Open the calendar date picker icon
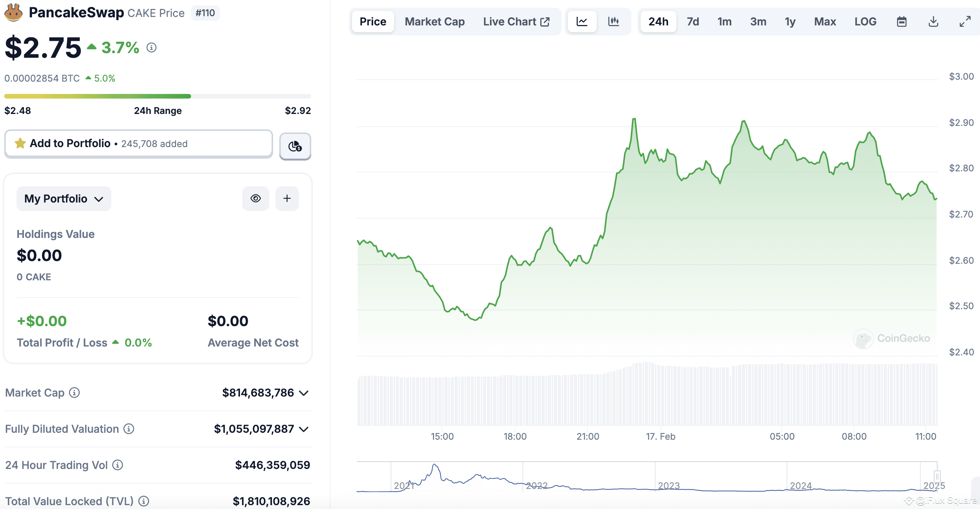 click(901, 22)
